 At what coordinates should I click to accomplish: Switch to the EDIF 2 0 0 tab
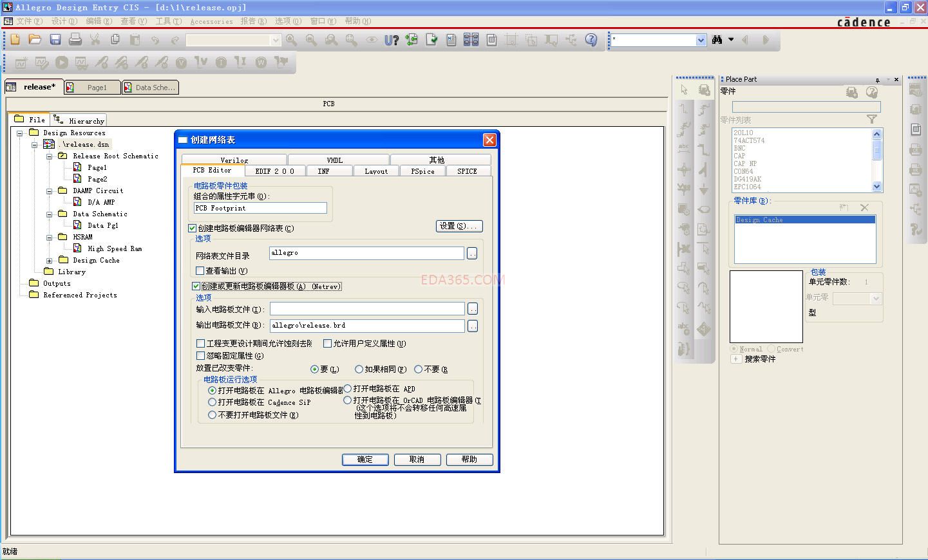tap(275, 171)
